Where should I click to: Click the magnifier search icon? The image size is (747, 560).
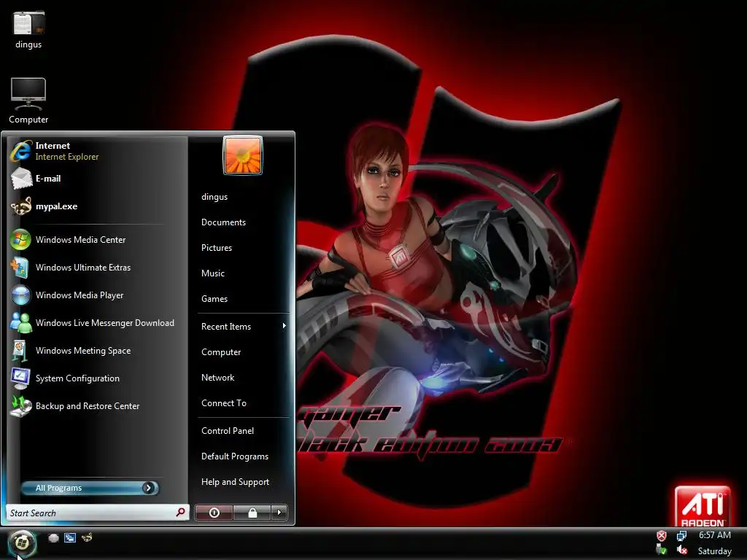[181, 513]
